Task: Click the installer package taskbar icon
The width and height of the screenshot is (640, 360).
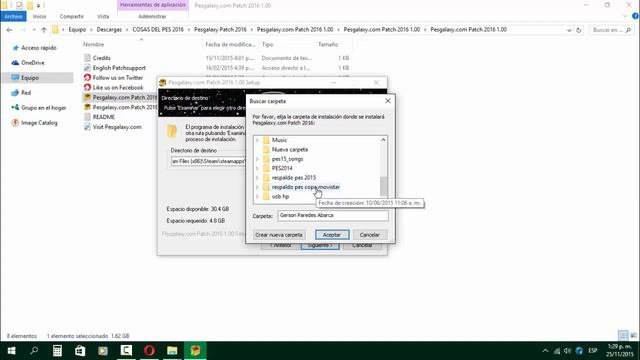Action: (195, 351)
